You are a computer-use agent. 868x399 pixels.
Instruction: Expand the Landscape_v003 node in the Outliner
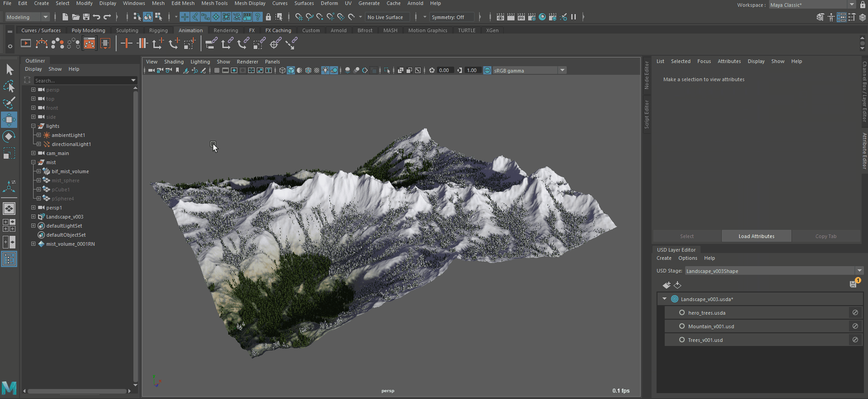[x=33, y=217]
